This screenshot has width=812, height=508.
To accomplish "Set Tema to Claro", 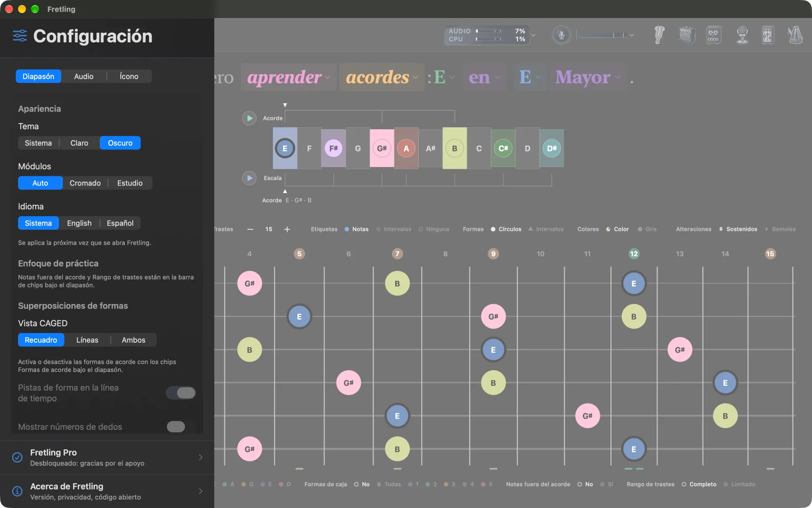I will click(x=79, y=143).
